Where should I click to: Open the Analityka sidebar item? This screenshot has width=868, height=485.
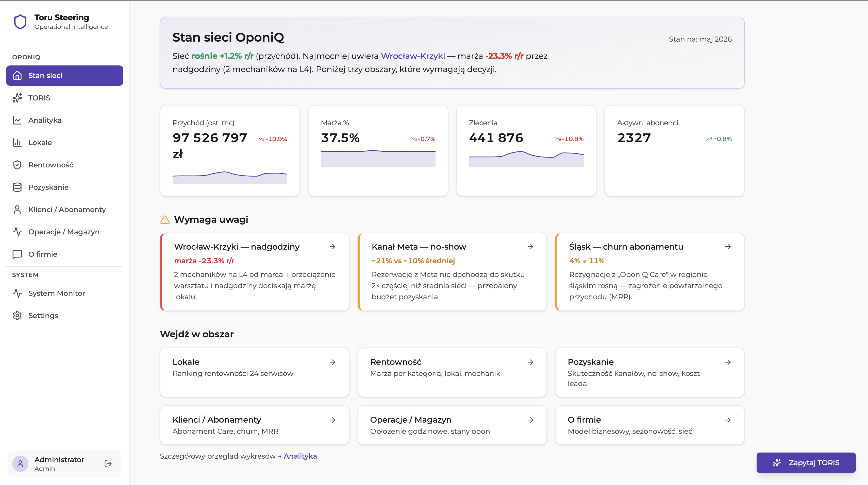point(65,120)
